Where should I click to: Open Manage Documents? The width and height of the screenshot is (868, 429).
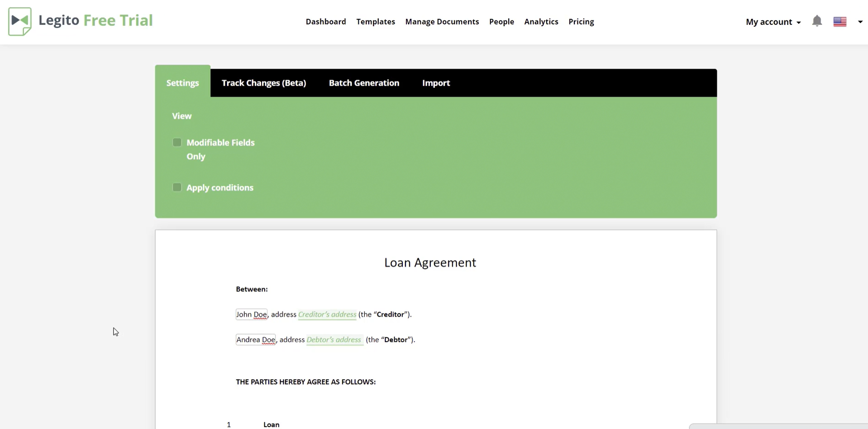coord(442,22)
